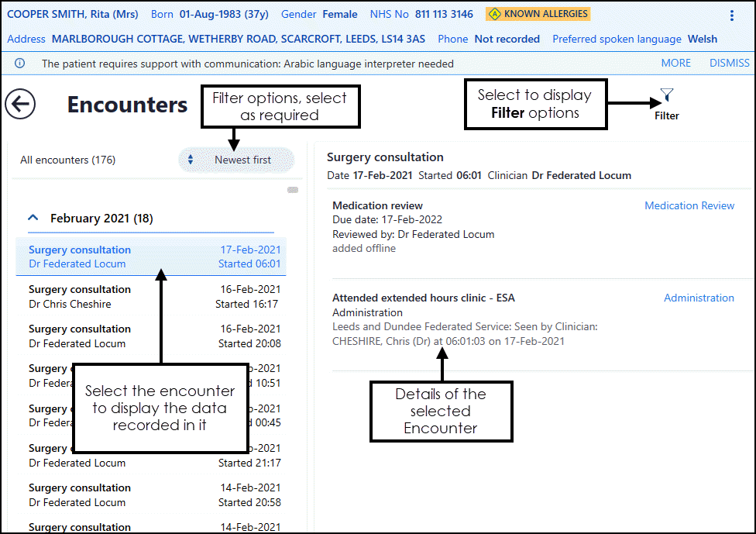Toggle sort order with Newest first button
756x534 pixels.
pyautogui.click(x=242, y=160)
